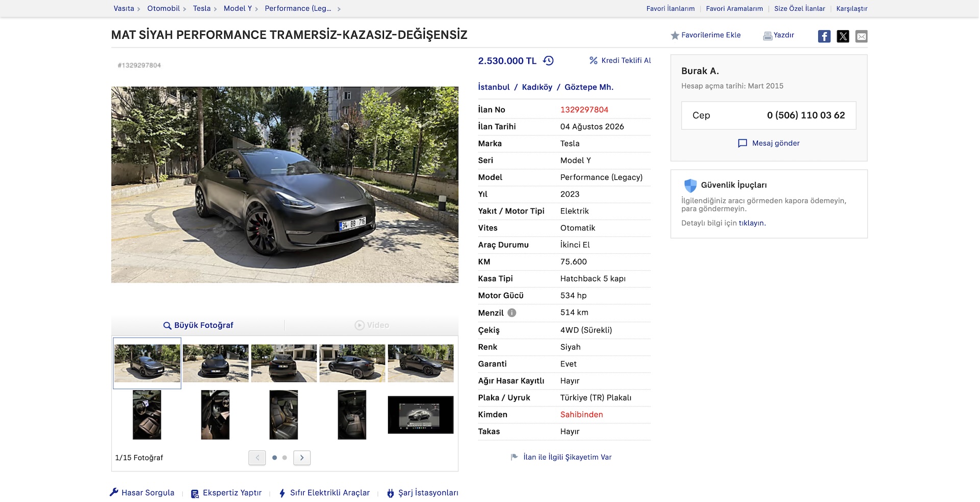Click the wrench icon for Hasar Sorgula
Screen dimensions: 980x502
point(114,492)
